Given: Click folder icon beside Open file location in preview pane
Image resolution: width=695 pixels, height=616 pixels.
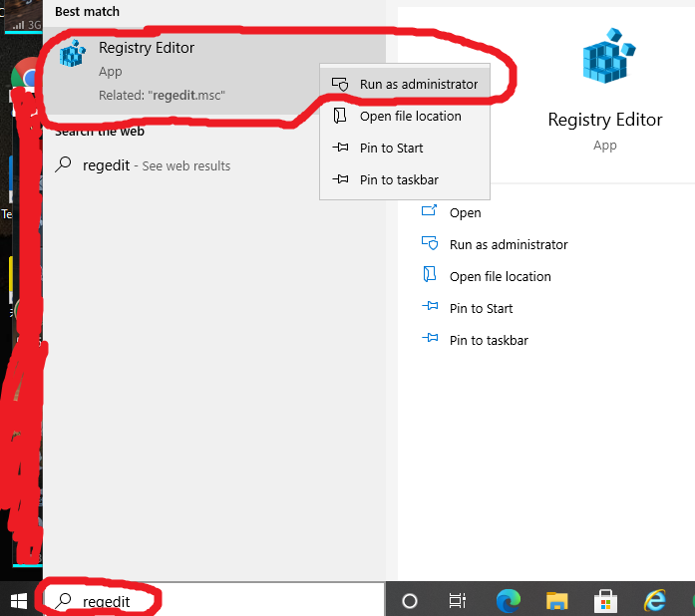Looking at the screenshot, I should click(x=430, y=274).
